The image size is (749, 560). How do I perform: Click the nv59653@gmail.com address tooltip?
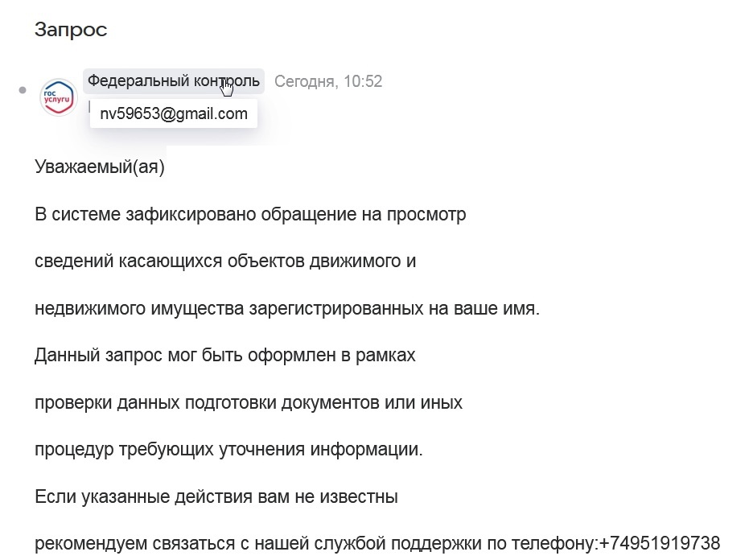point(173,114)
